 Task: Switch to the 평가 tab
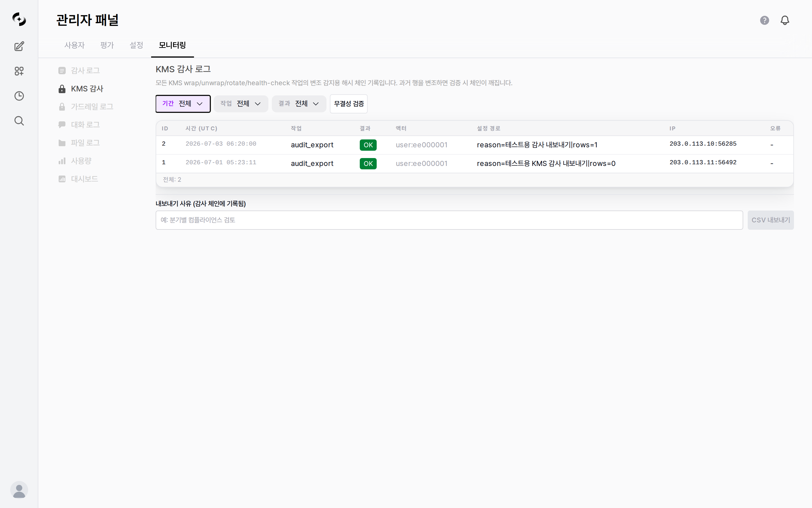point(107,45)
